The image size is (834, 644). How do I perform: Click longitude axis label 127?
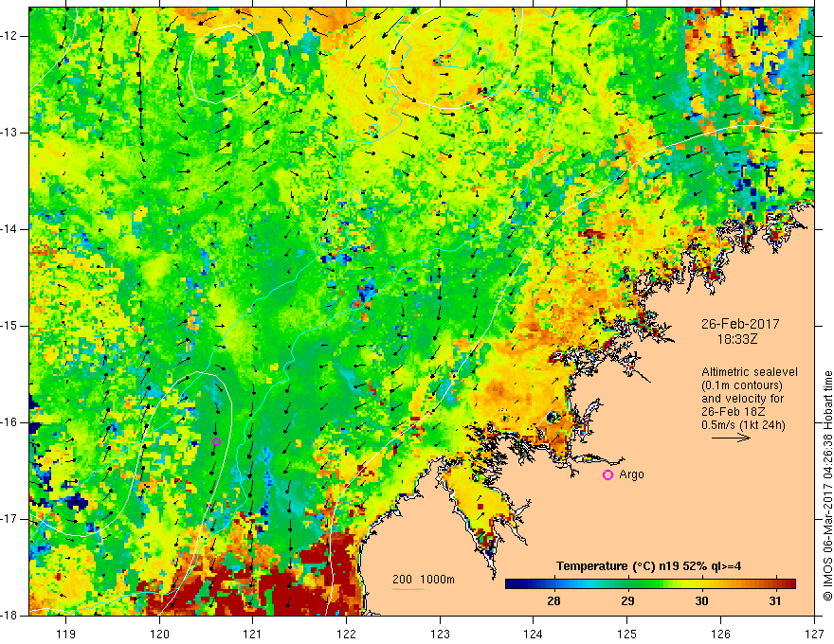click(814, 634)
